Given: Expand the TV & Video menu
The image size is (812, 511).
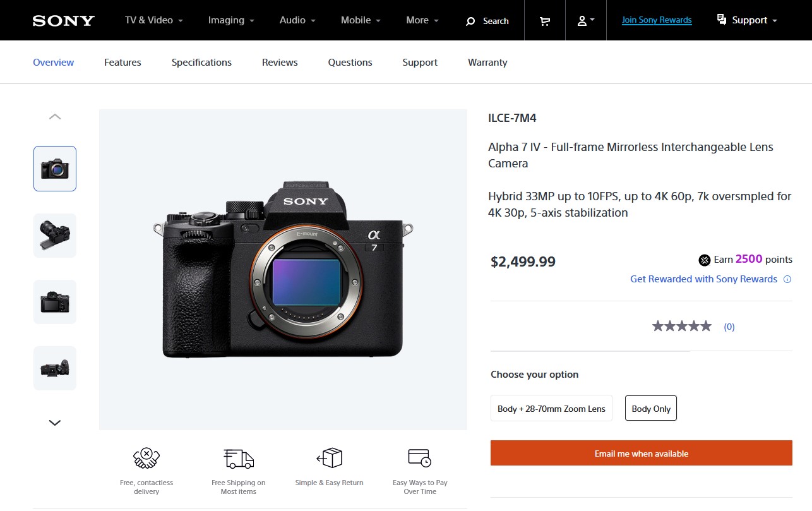Looking at the screenshot, I should point(154,20).
